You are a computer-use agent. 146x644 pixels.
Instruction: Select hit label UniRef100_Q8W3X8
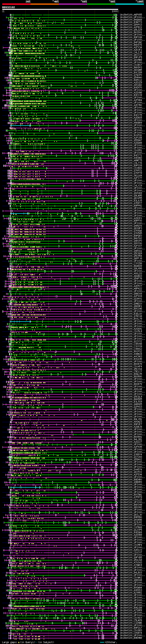tap(131, 294)
